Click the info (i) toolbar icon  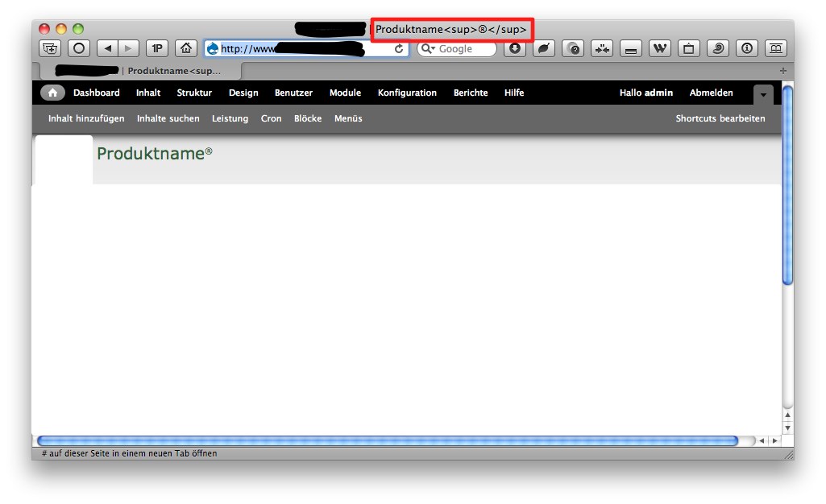coord(746,48)
